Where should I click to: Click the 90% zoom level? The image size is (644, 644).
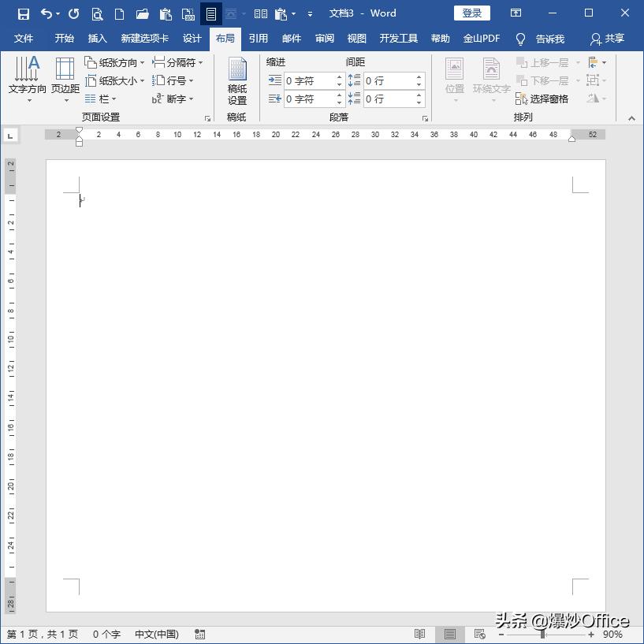tap(612, 635)
